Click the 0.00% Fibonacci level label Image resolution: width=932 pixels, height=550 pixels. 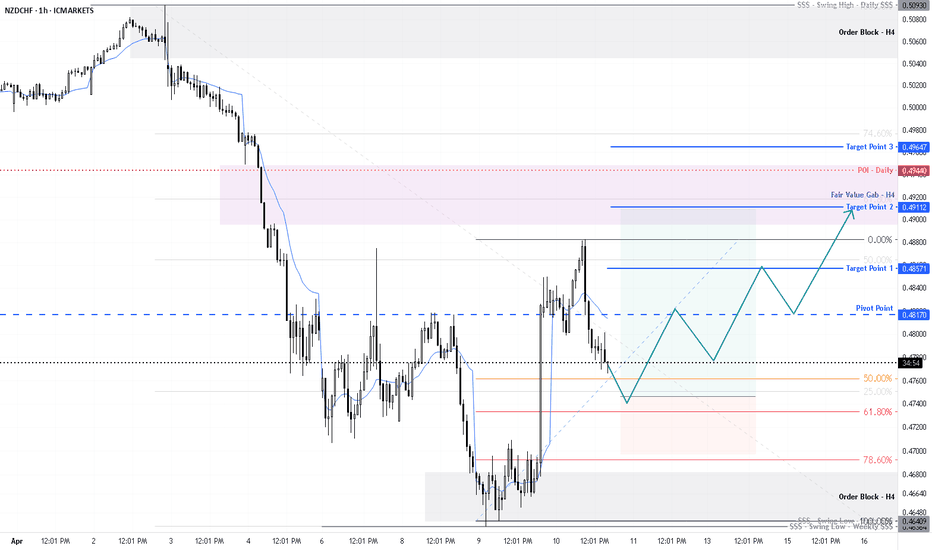[880, 240]
